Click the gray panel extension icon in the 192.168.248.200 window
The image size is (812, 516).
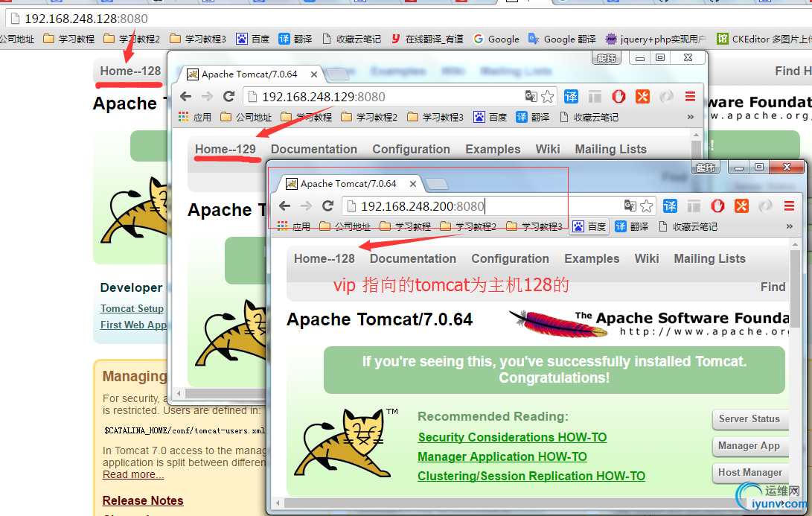click(x=694, y=206)
